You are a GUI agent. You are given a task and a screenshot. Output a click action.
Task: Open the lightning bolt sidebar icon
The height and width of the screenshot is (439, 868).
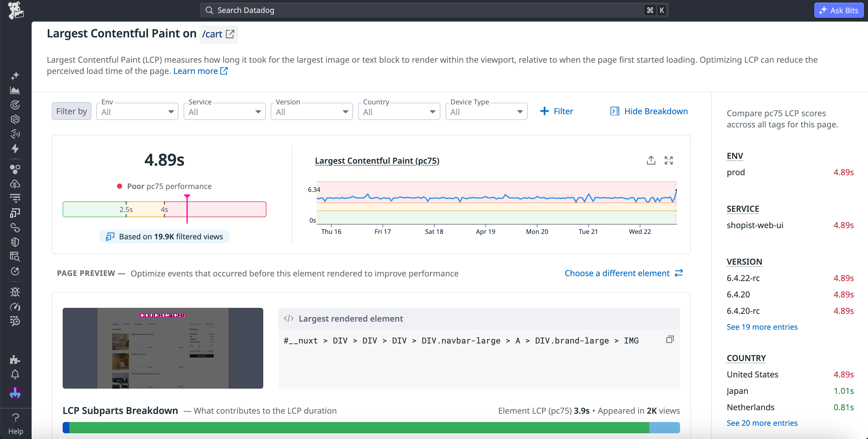15,148
